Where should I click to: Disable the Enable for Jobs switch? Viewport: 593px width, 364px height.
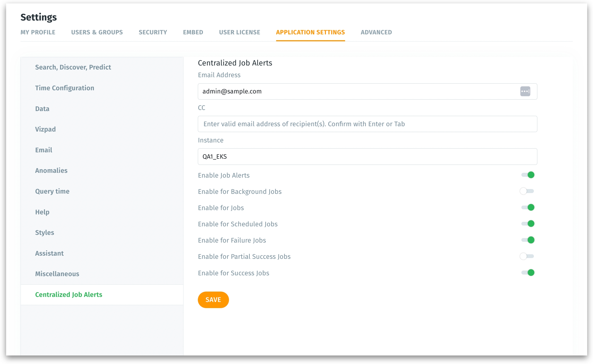(x=528, y=207)
